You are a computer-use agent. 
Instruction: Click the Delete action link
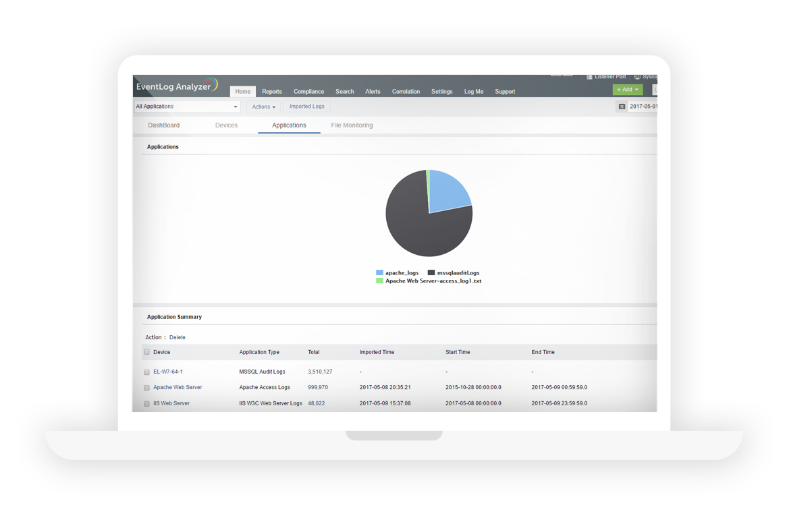pyautogui.click(x=178, y=337)
